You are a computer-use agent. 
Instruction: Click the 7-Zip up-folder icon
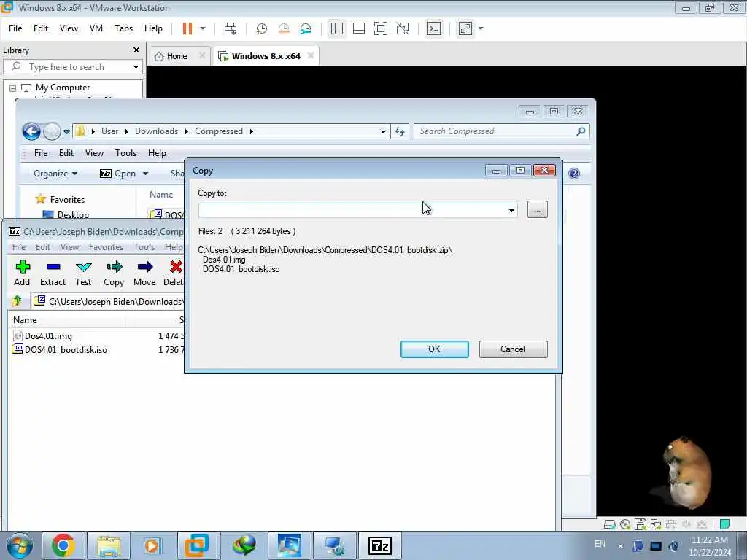(18, 301)
